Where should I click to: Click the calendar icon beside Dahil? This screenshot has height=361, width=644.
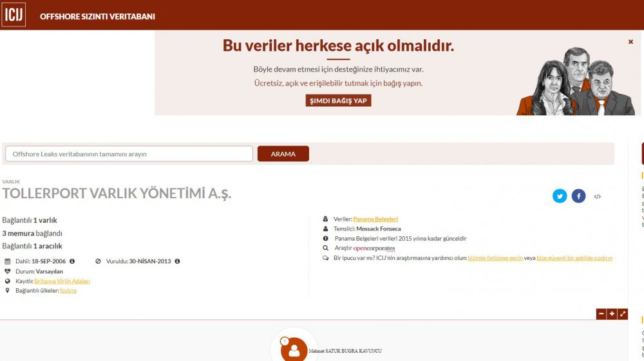(x=7, y=261)
